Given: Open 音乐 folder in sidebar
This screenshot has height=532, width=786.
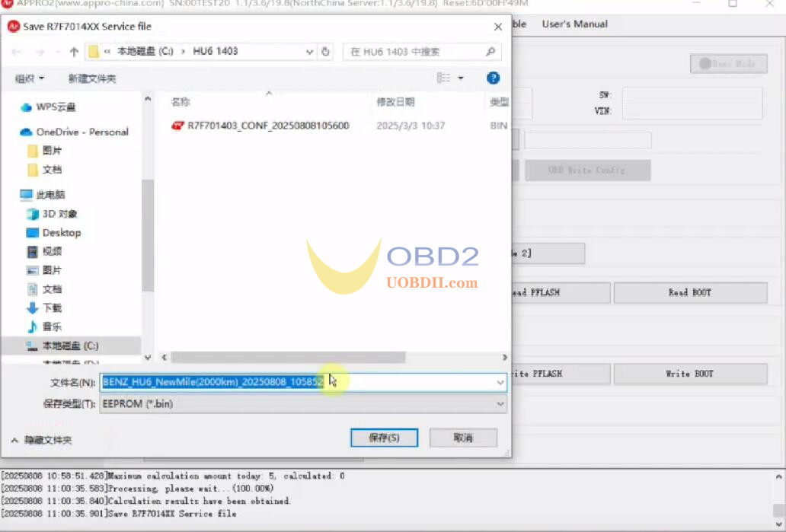Looking at the screenshot, I should tap(44, 327).
